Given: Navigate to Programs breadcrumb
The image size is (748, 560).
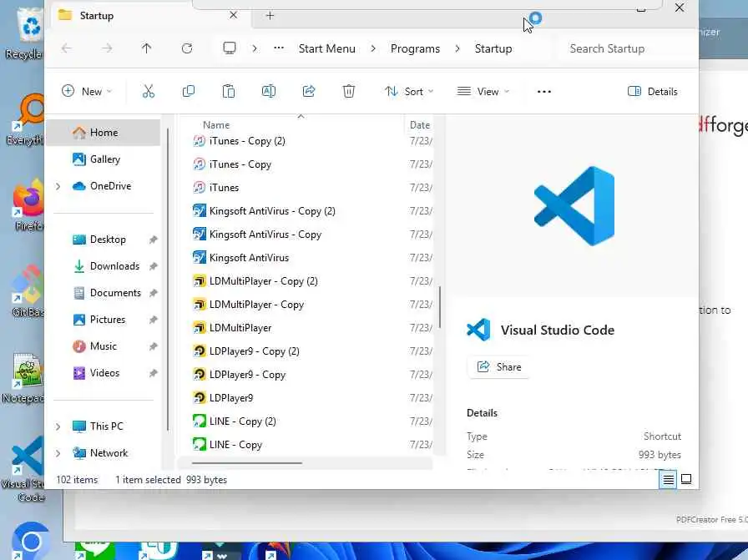Looking at the screenshot, I should [x=415, y=48].
